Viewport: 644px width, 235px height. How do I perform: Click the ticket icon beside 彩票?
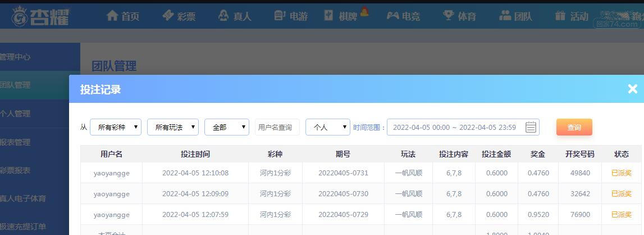[x=168, y=16]
